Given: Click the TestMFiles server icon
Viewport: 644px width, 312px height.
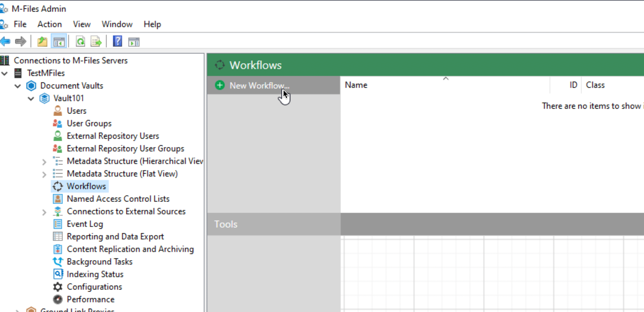Looking at the screenshot, I should click(x=18, y=73).
